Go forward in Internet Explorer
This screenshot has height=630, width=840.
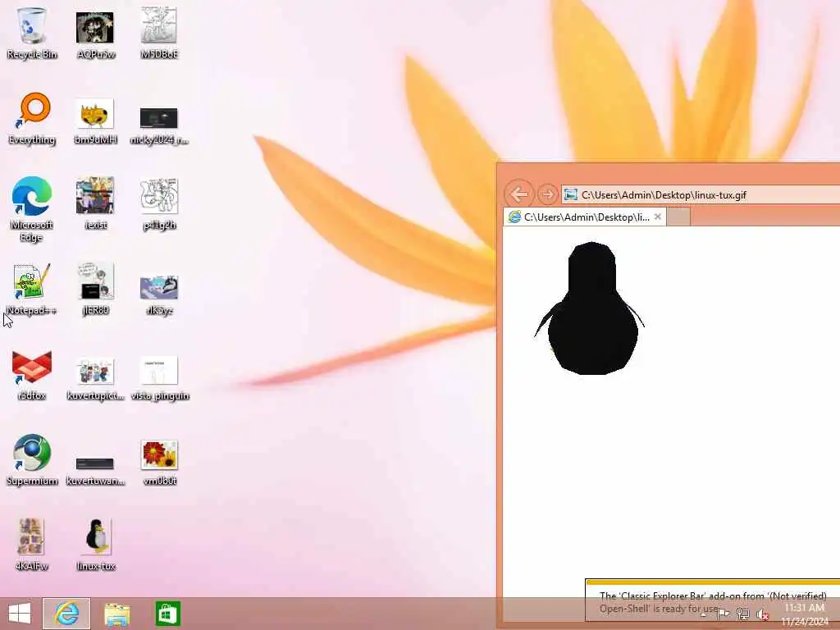(547, 194)
